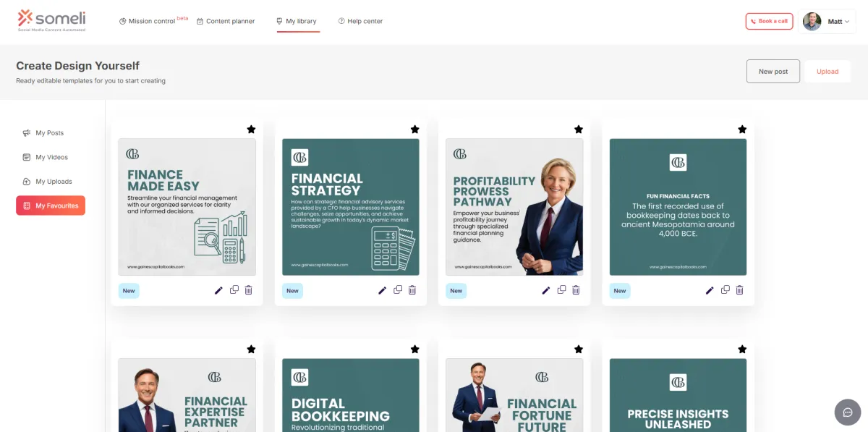Click the Someli logo
Viewport: 868px width, 432px height.
(x=52, y=20)
